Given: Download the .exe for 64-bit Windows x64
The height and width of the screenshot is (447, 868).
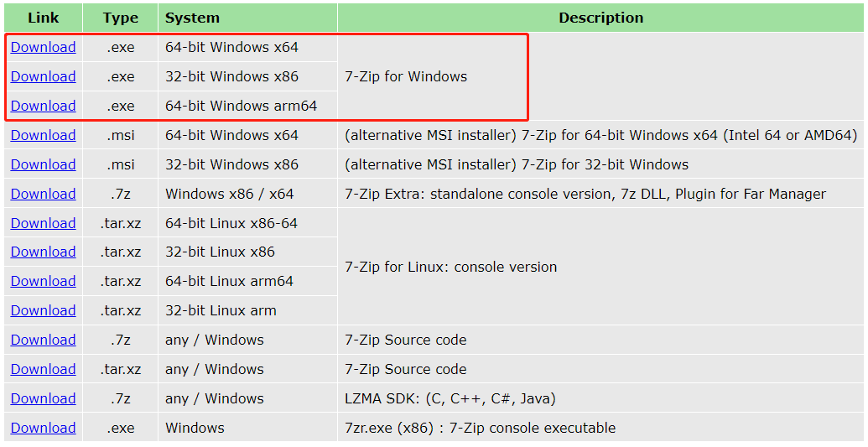Looking at the screenshot, I should pos(43,47).
